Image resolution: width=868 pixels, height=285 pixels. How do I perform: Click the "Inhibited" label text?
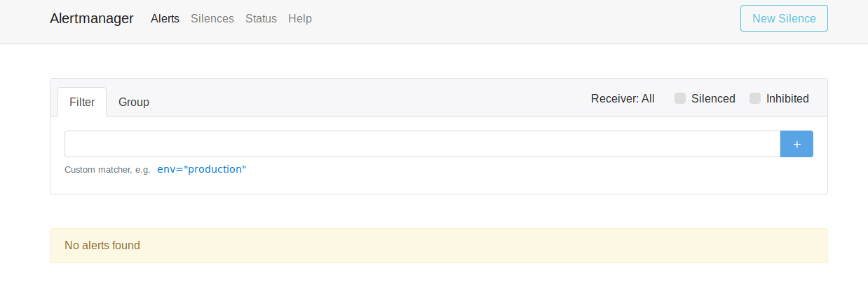pos(787,98)
